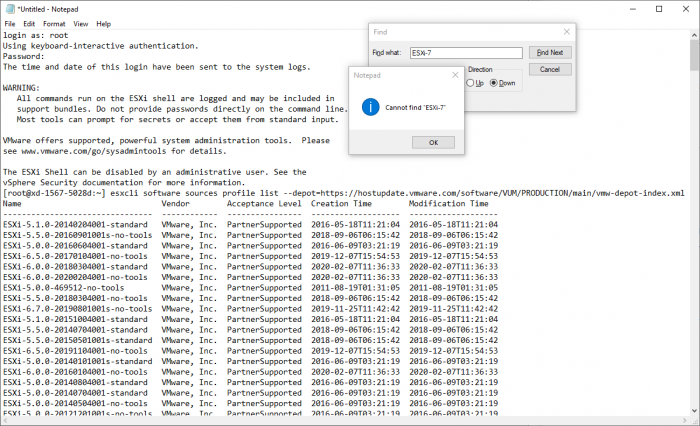700x426 pixels.
Task: Click the 'Vendor' column header text
Action: 175,204
